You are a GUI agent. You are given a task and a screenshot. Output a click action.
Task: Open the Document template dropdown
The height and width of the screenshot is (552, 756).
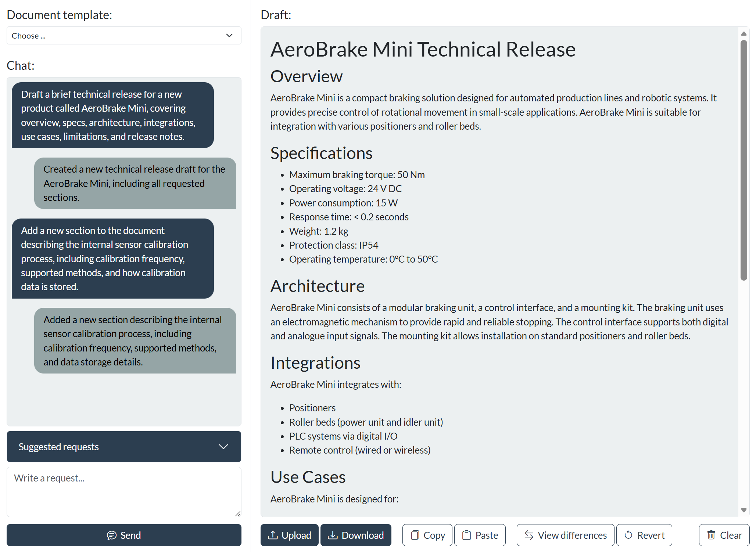(x=124, y=36)
